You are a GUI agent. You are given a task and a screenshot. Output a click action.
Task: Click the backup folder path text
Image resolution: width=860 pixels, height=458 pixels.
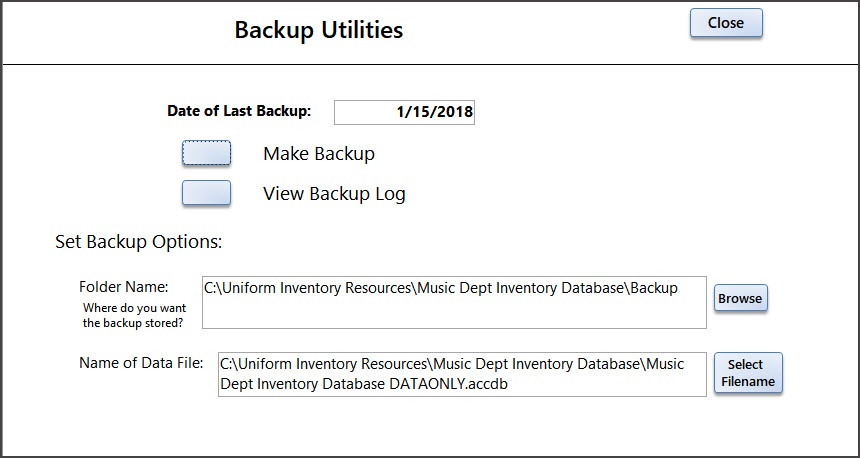[441, 288]
